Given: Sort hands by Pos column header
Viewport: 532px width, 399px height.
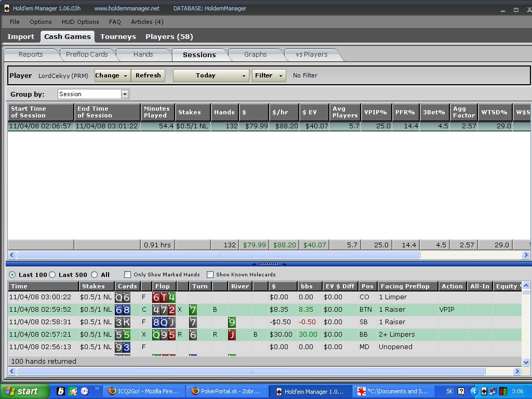Looking at the screenshot, I should (x=367, y=286).
